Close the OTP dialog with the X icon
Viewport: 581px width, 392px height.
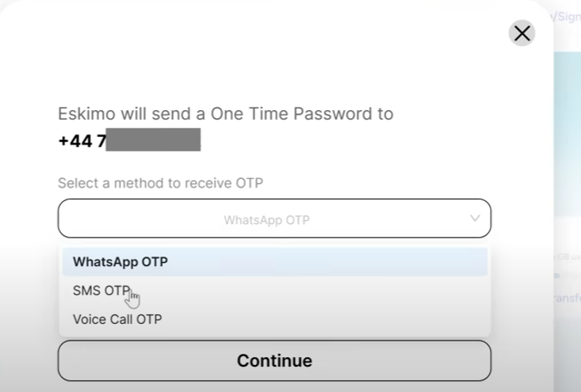point(522,33)
